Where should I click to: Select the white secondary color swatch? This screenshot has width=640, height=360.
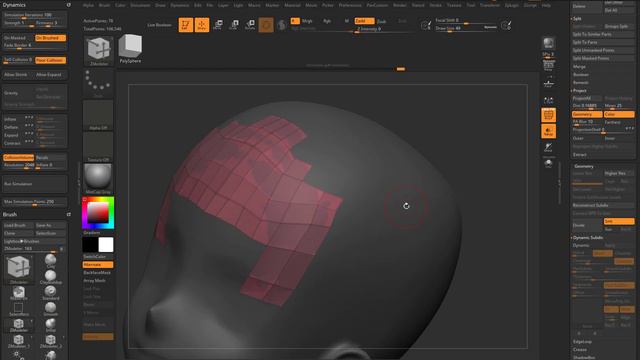[106, 245]
